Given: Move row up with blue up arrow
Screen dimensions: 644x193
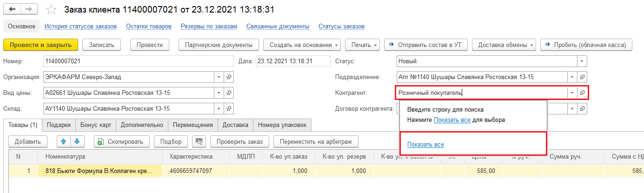Looking at the screenshot, I should [63, 141].
